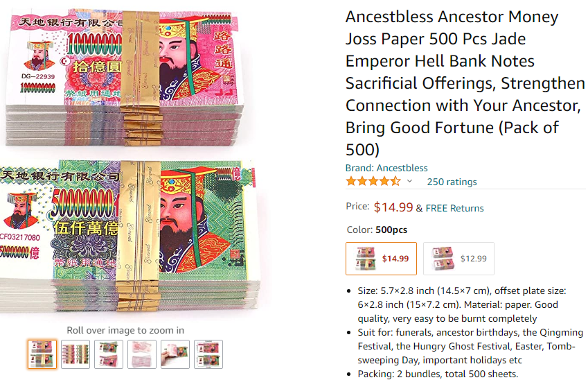This screenshot has width=588, height=380.
Task: Show the fourth thumbnail with pink notes
Action: pyautogui.click(x=142, y=354)
